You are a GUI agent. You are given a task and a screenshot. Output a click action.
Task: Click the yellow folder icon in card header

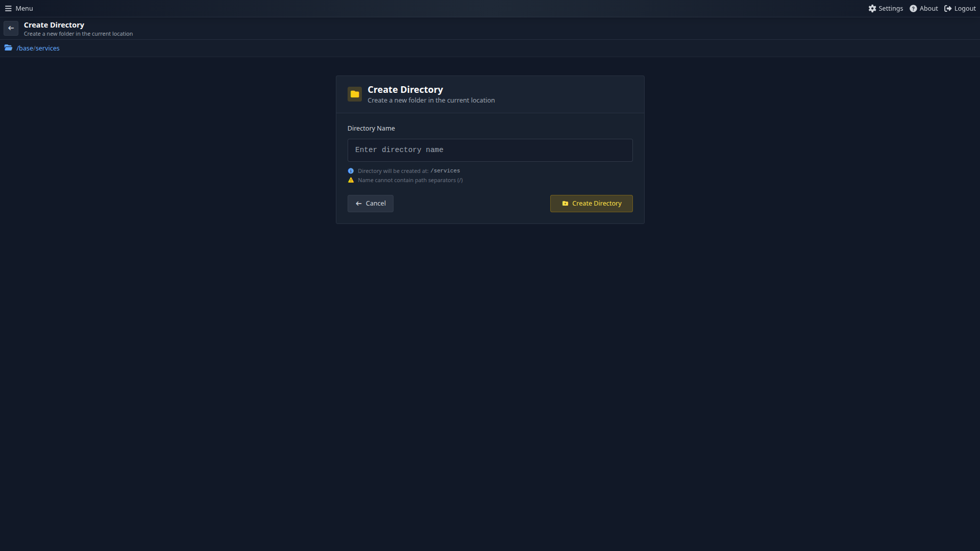[x=354, y=94]
